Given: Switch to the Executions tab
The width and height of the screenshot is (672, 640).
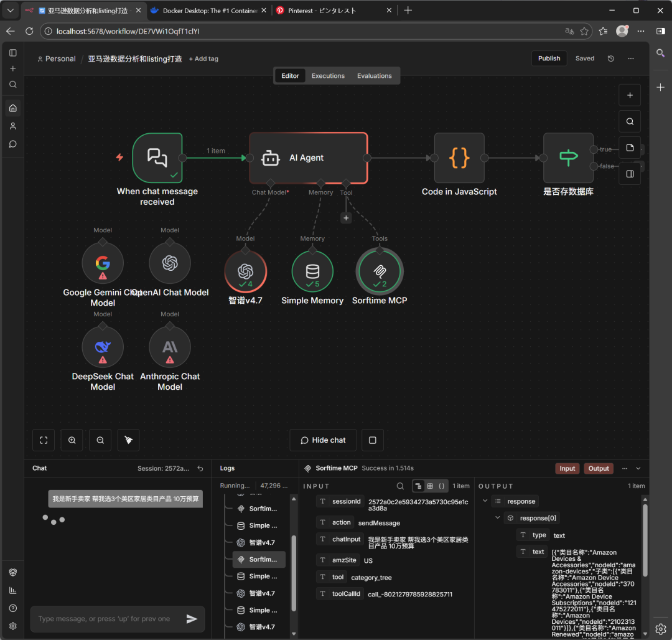Looking at the screenshot, I should pyautogui.click(x=328, y=76).
